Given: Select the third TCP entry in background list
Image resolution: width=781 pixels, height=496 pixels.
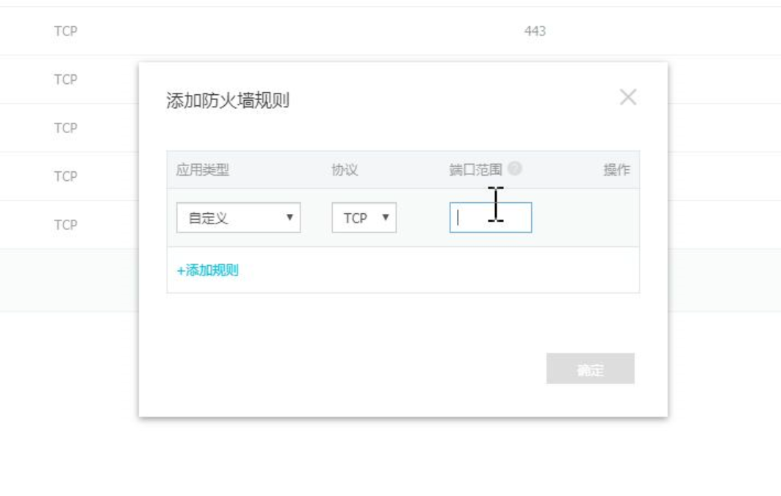Looking at the screenshot, I should pos(66,128).
